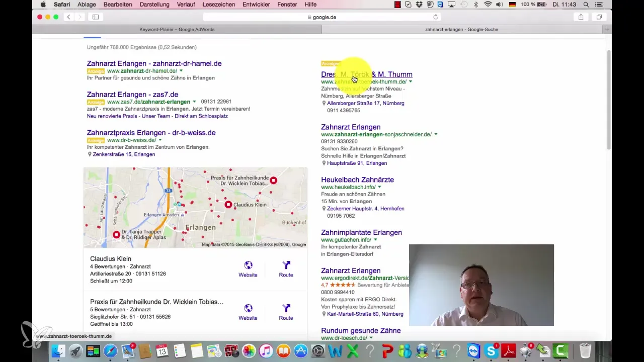Reload the page with the refresh icon
The width and height of the screenshot is (644, 362).
pyautogui.click(x=436, y=17)
